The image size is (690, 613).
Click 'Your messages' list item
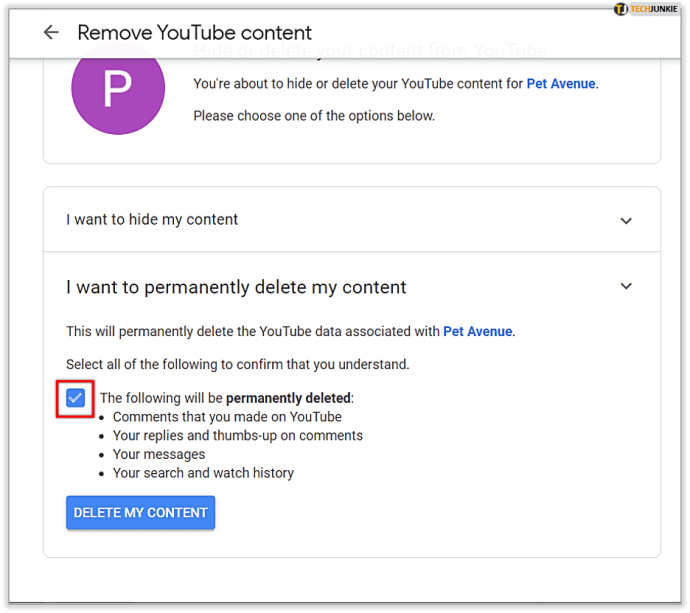pyautogui.click(x=159, y=454)
